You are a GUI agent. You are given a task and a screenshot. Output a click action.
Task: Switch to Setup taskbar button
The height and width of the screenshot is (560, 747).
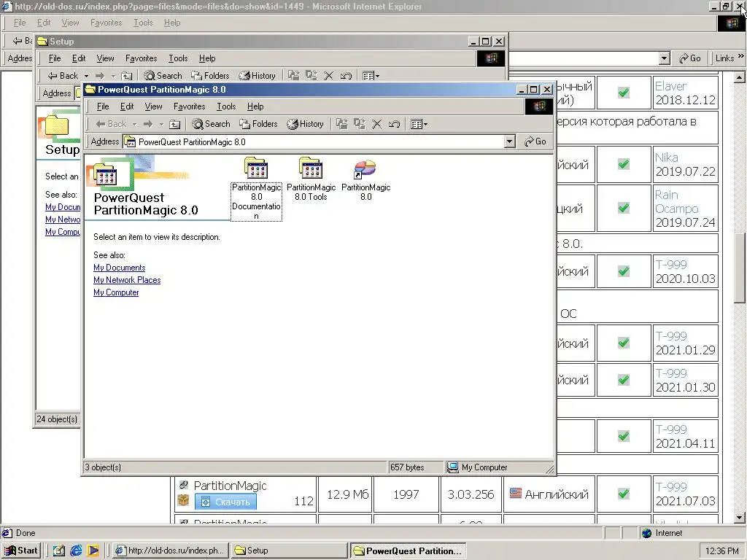point(289,551)
